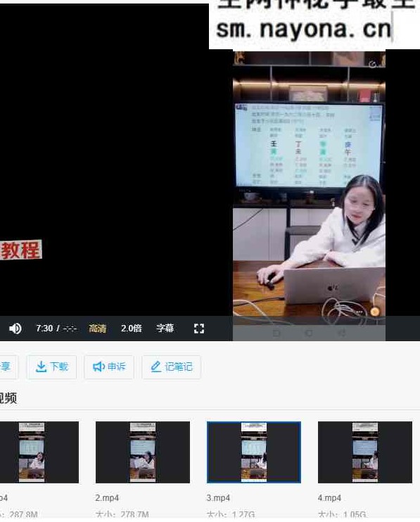Viewport: 420px width, 522px height.
Task: Click the 申诉 appeal button
Action: point(109,367)
